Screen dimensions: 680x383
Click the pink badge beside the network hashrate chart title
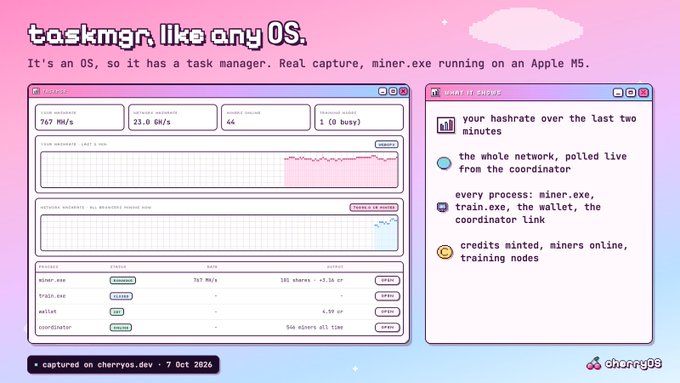374,207
